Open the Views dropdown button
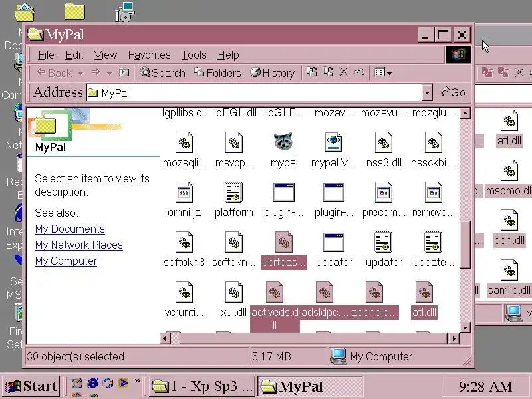This screenshot has width=532, height=399. (x=384, y=72)
